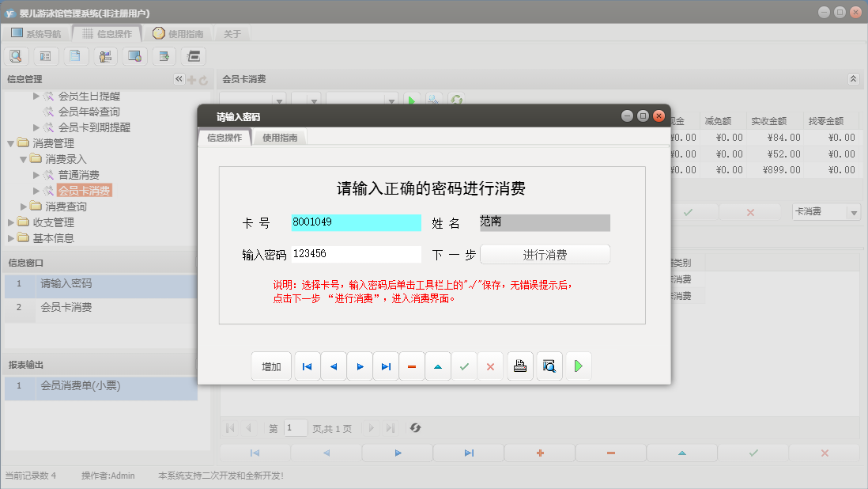Click the 输入密码 password input field
Screen dimensions: 868x489
click(x=356, y=254)
